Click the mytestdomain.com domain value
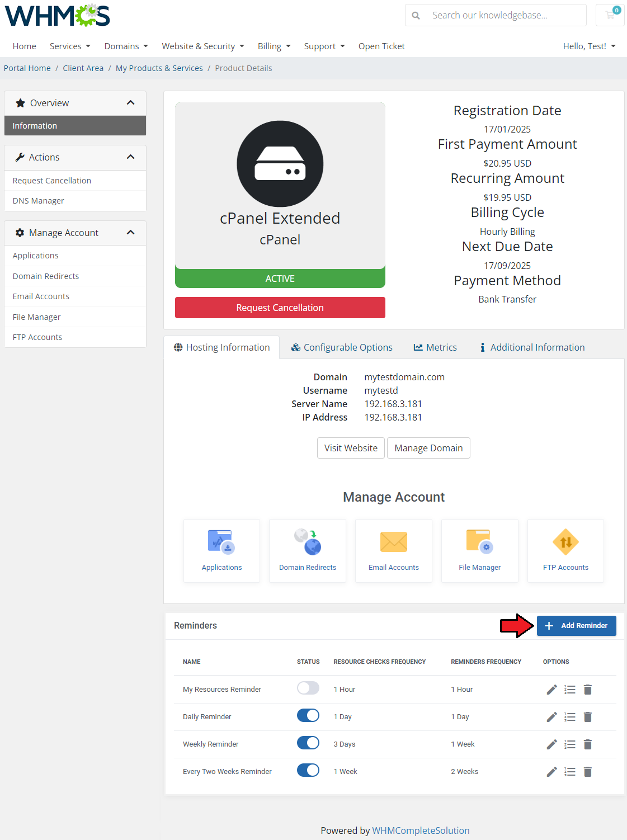The height and width of the screenshot is (840, 627). [x=404, y=377]
